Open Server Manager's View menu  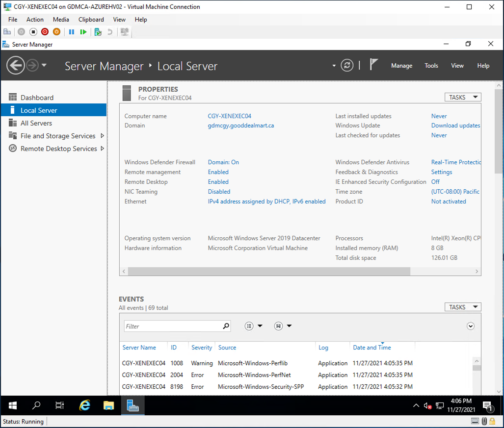click(x=457, y=66)
